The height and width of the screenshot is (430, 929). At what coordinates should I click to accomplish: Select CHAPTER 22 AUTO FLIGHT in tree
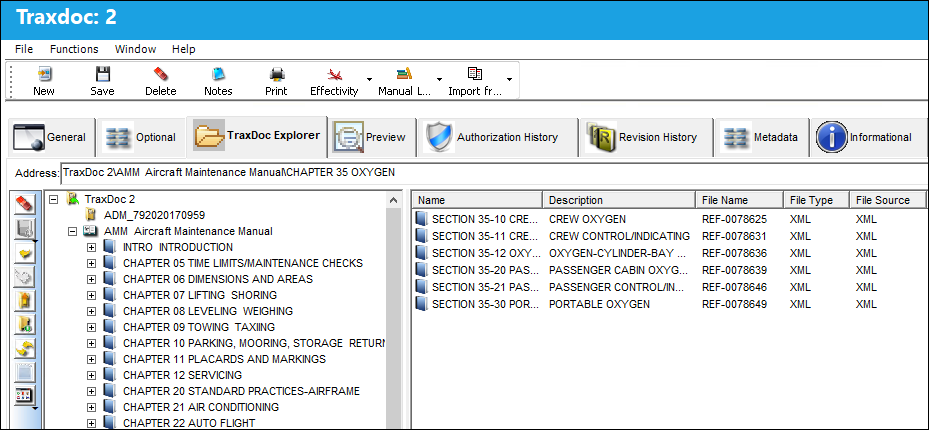click(189, 423)
